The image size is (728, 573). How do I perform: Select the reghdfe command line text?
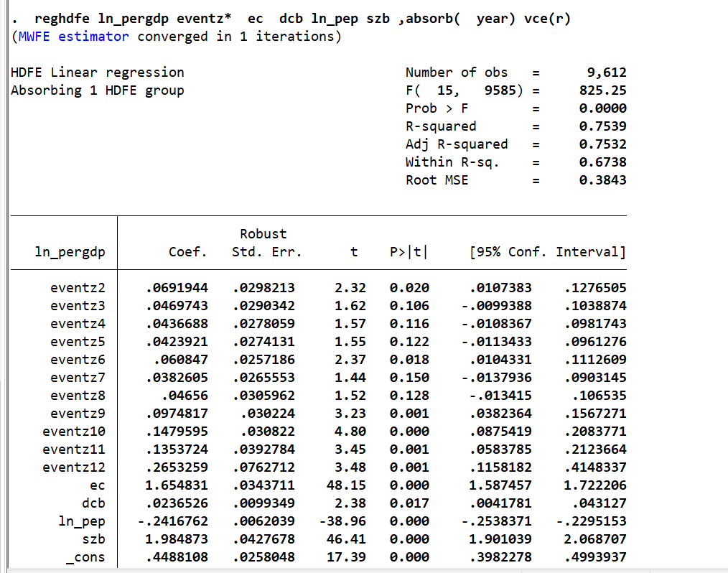[x=302, y=19]
